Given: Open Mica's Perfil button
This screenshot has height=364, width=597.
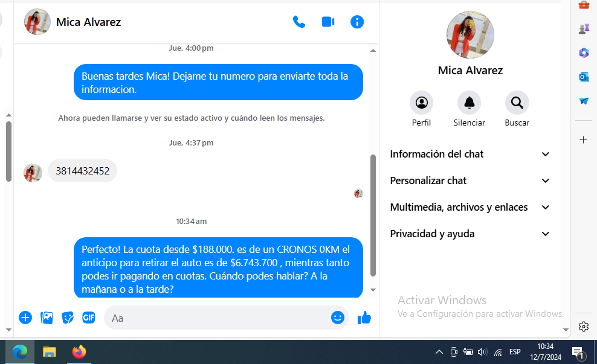Looking at the screenshot, I should pos(421,103).
